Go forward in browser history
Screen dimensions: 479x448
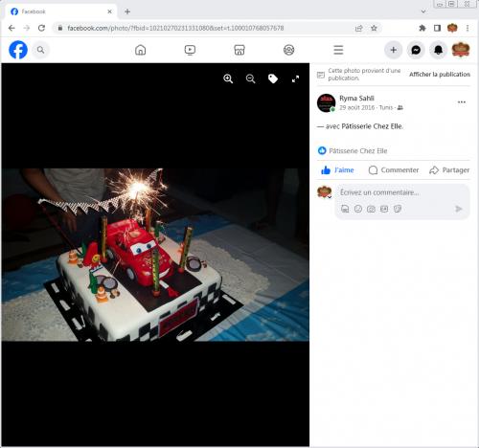[27, 28]
